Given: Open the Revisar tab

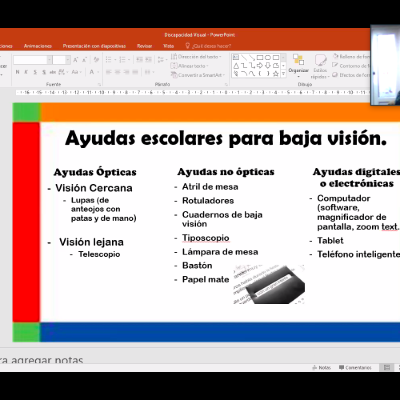Looking at the screenshot, I should [x=144, y=46].
